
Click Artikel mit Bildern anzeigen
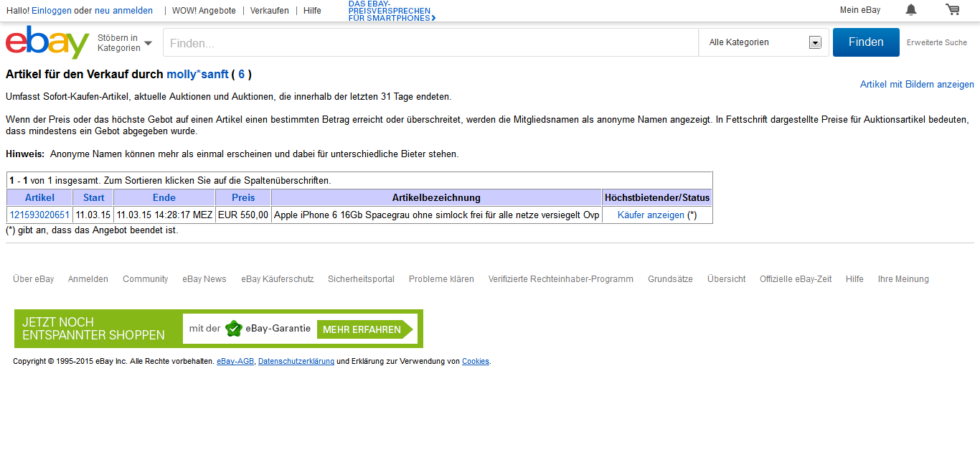tap(916, 84)
